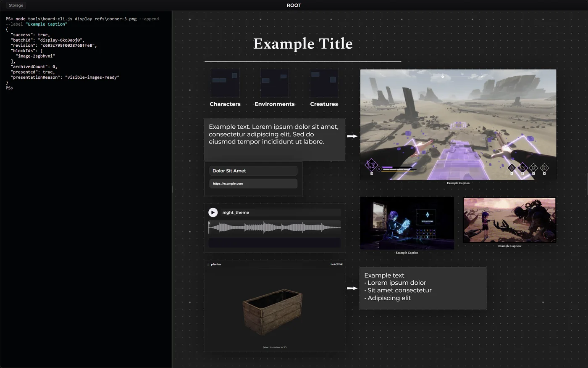Screen dimensions: 588x368
Task: Click the night_theme audio waveform
Action: [x=275, y=228]
